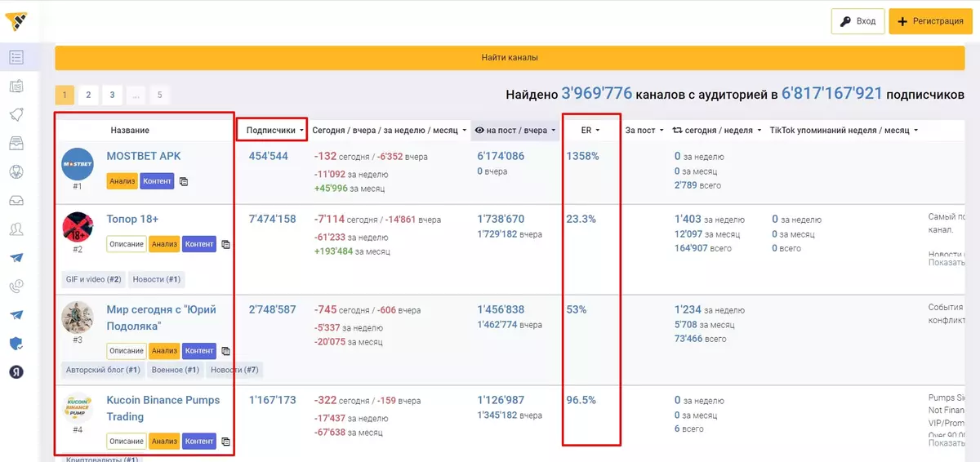The width and height of the screenshot is (980, 462).
Task: Click Анализ for Мир сегодня channel
Action: click(x=164, y=351)
